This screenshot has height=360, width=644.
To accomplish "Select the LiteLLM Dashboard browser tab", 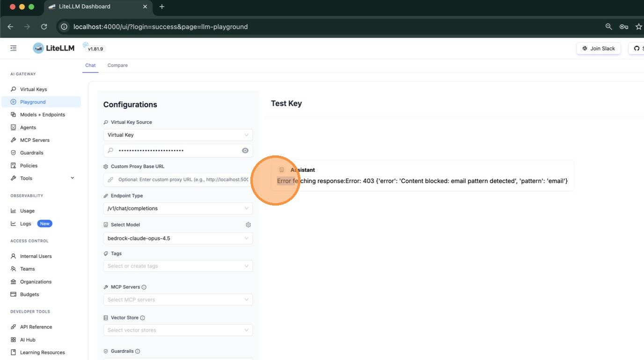I will tap(98, 7).
